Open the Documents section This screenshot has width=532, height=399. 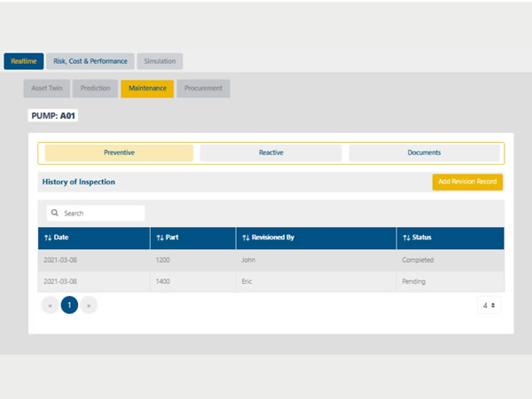tap(424, 153)
